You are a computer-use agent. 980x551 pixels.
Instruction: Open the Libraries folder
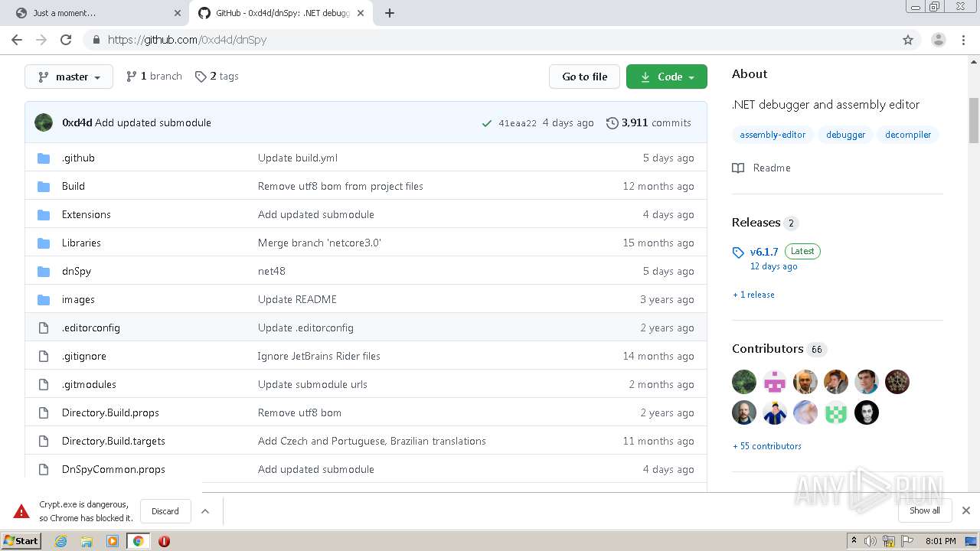point(81,243)
